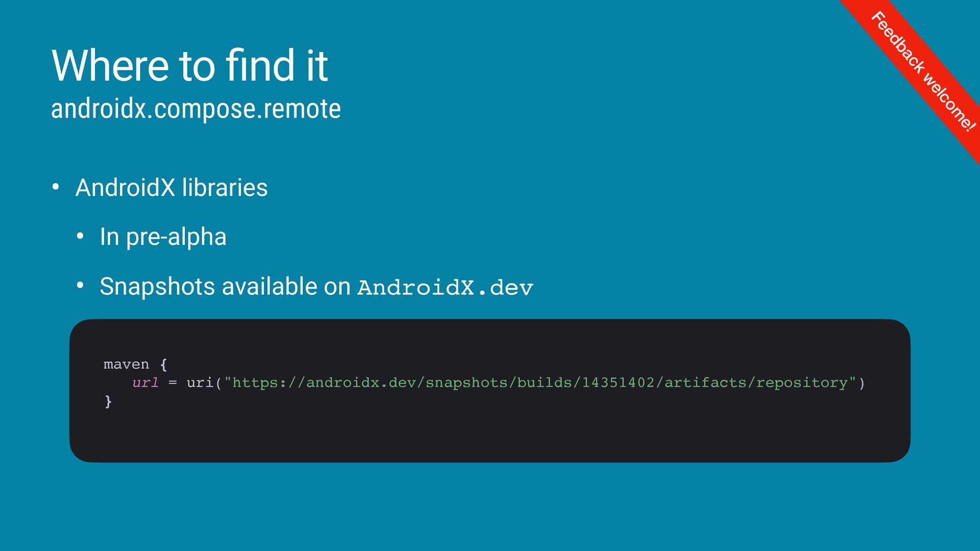Click the "Feedback welcome!" red corner banner
This screenshot has height=551, width=980.
[923, 71]
